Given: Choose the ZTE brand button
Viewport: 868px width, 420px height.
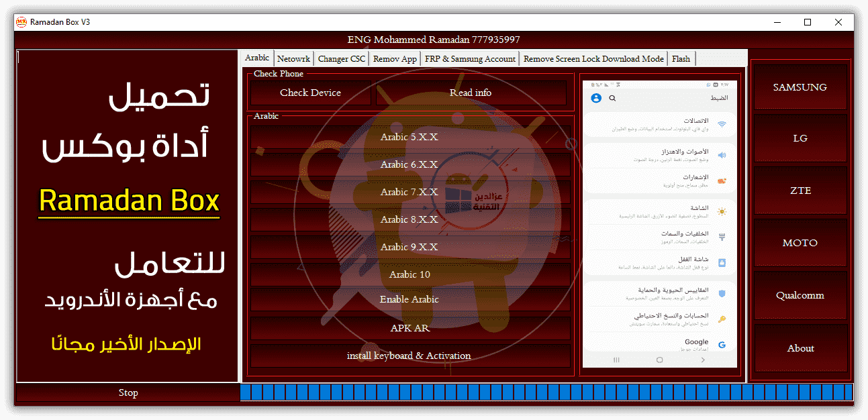Looking at the screenshot, I should pyautogui.click(x=800, y=191).
